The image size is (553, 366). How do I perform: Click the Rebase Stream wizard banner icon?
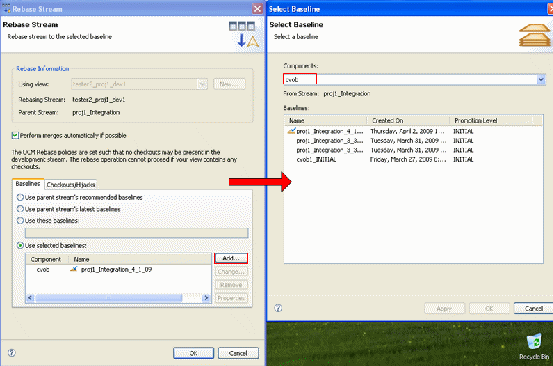tap(244, 35)
